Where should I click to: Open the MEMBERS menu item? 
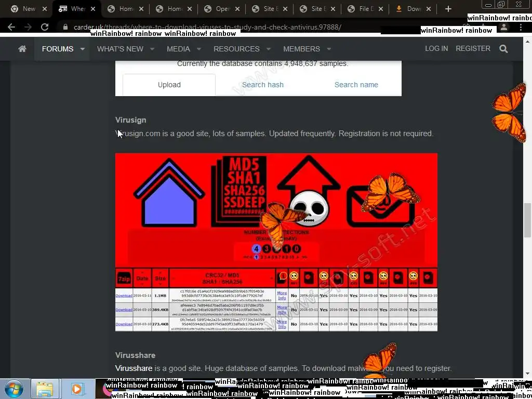pos(302,49)
